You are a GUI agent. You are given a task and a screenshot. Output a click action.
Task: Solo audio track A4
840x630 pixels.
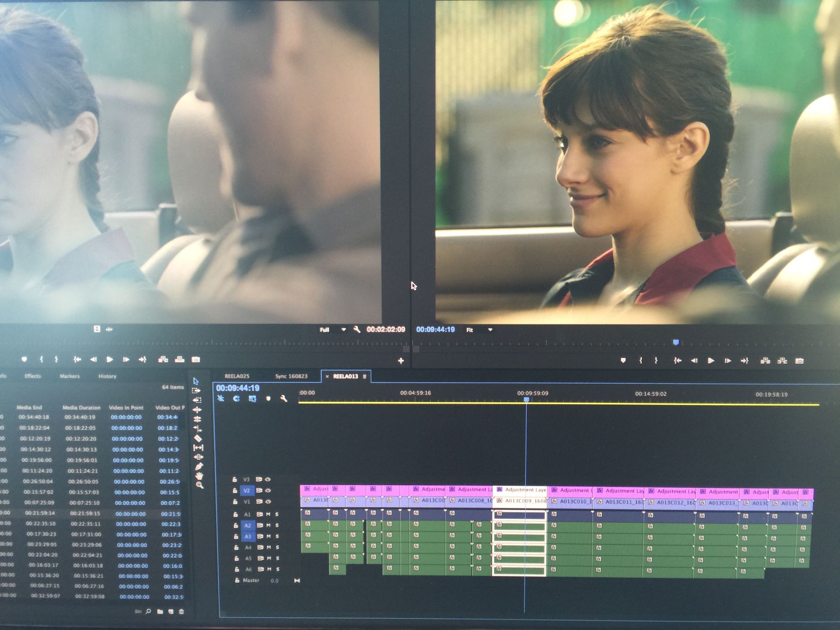tap(277, 547)
